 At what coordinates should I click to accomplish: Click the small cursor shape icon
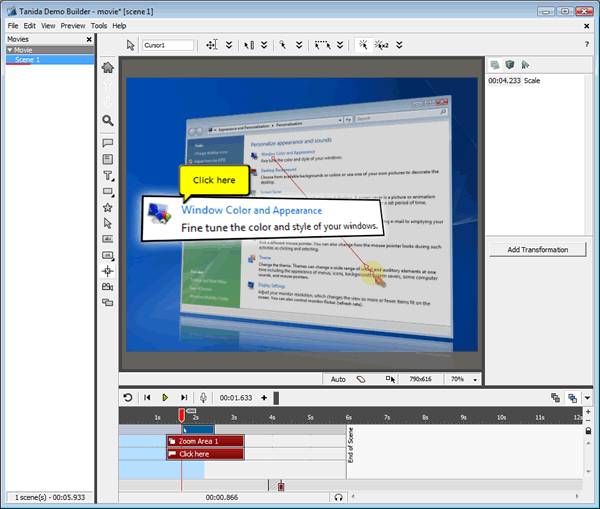point(283,45)
